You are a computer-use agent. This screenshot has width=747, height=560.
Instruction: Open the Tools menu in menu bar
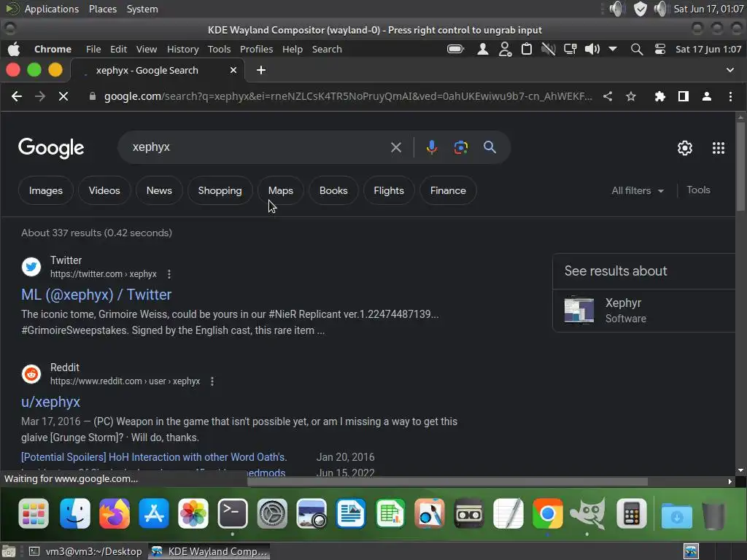(x=219, y=50)
